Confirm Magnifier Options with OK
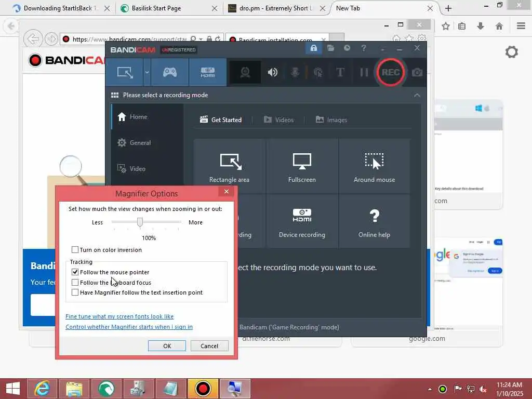 point(167,345)
